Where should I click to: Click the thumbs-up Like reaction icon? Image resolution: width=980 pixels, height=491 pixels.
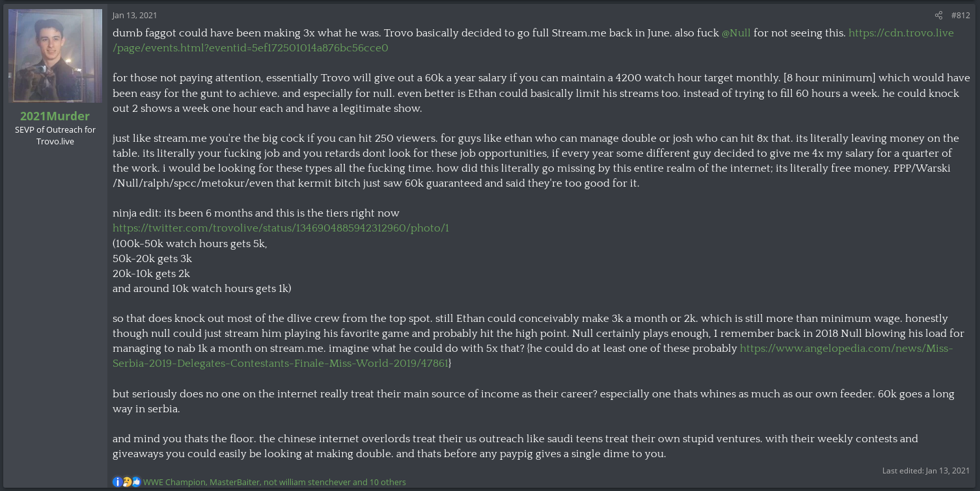tap(136, 482)
